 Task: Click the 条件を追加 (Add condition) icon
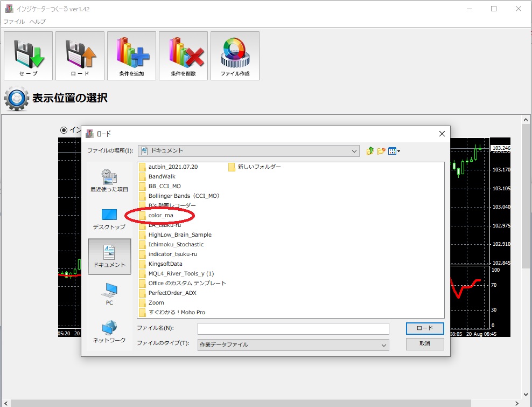[x=131, y=56]
